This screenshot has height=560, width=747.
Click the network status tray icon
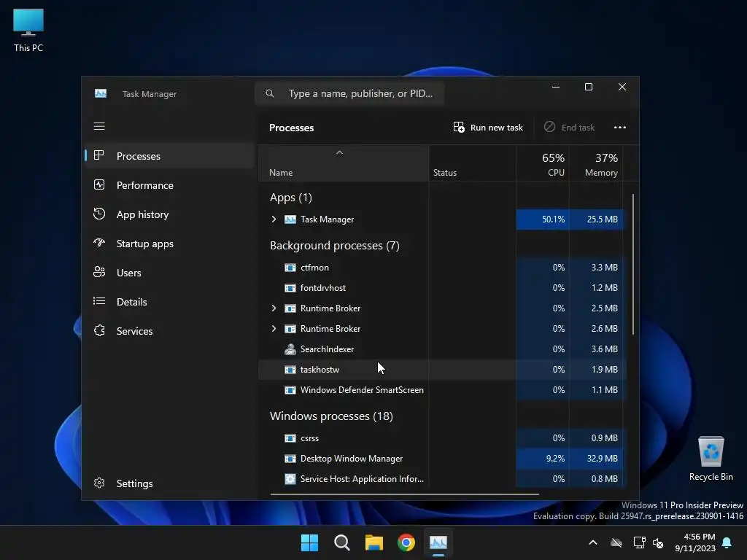(x=639, y=542)
